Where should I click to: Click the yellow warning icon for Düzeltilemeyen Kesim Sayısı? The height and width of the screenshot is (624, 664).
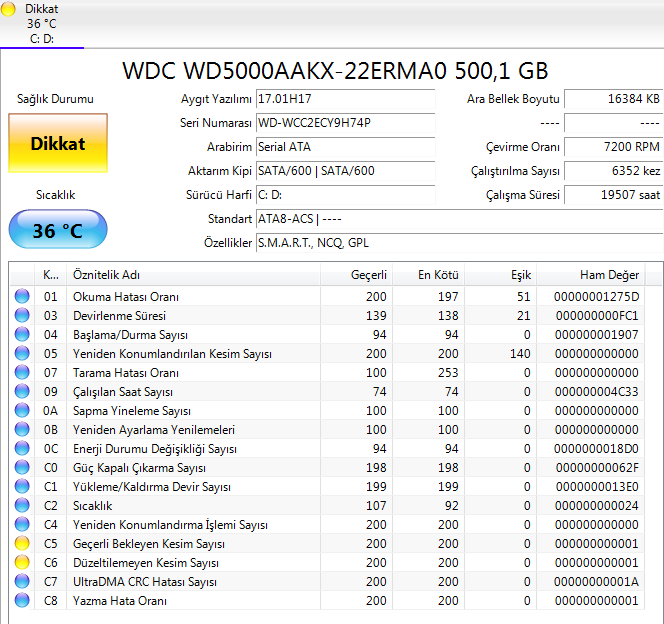[x=22, y=563]
